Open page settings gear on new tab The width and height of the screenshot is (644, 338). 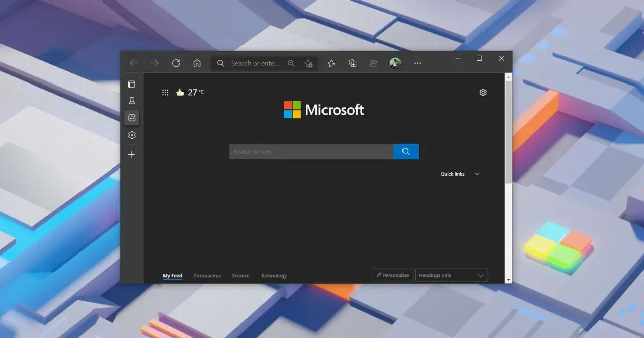(483, 92)
